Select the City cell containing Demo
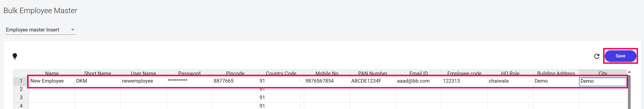The width and height of the screenshot is (644, 109). 603,82
